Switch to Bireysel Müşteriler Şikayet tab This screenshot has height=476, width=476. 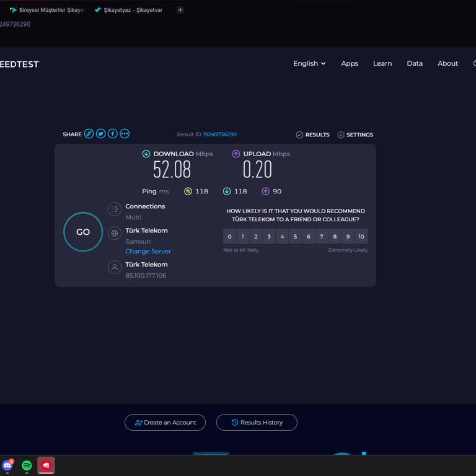(x=47, y=10)
